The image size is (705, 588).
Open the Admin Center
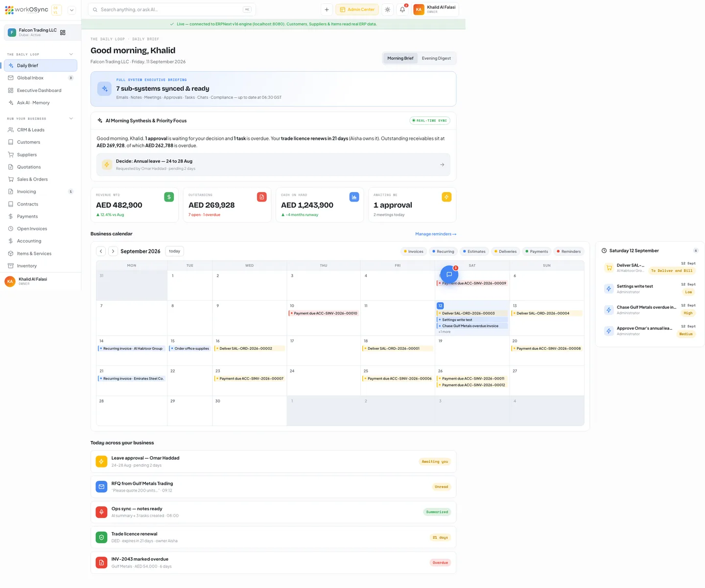coord(357,9)
